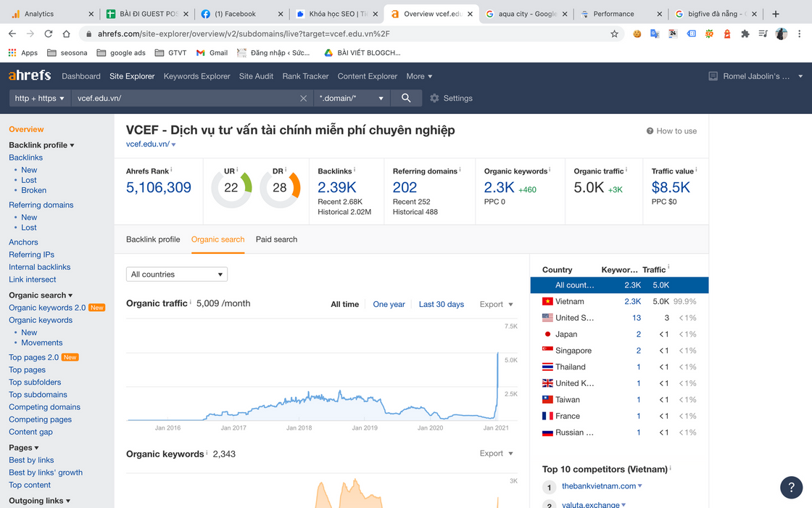Open Content gap in the sidebar

click(30, 432)
